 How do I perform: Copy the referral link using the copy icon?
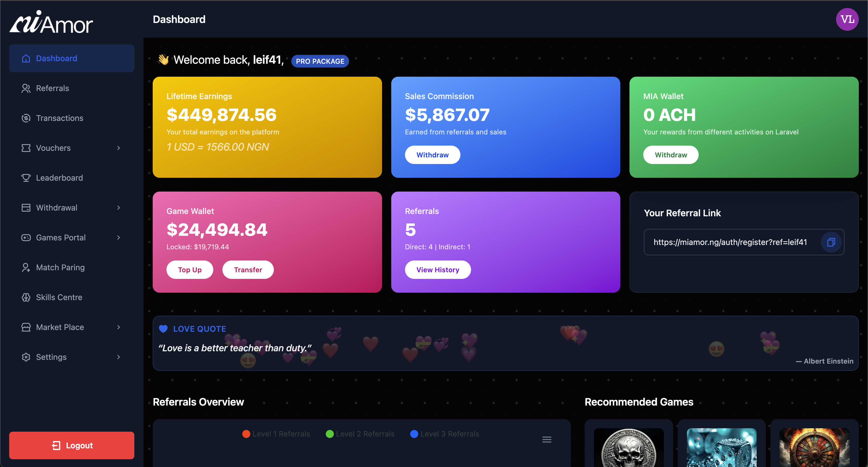831,242
